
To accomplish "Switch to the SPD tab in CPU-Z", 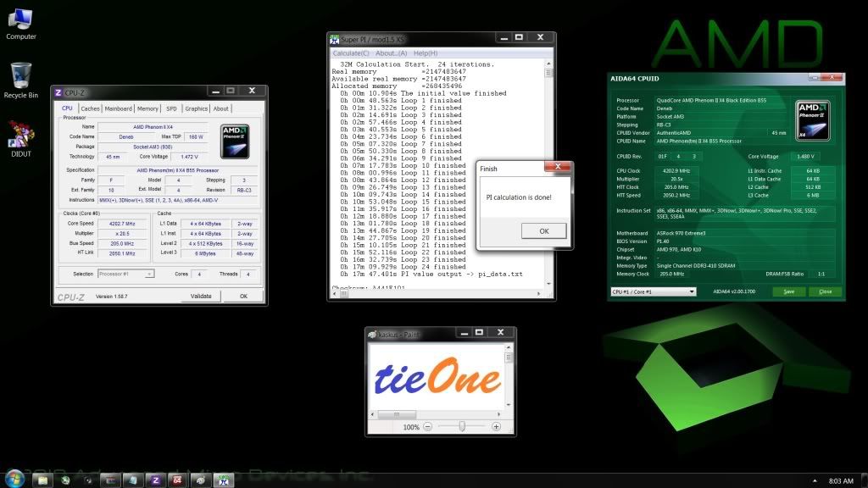I will point(171,109).
